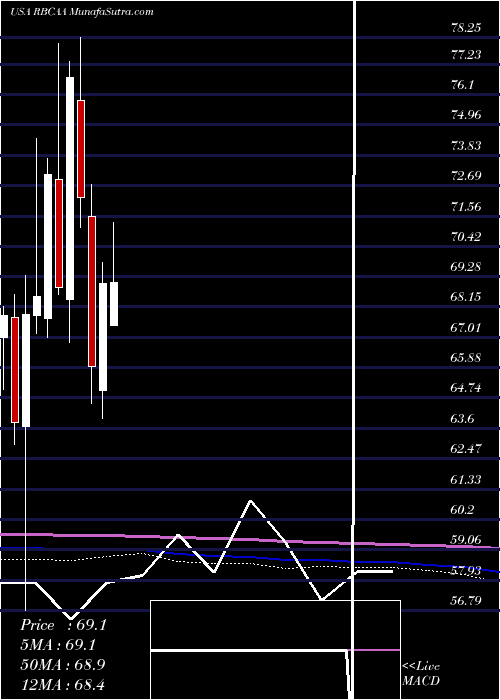Click the 78.25 price axis label

tap(466, 28)
